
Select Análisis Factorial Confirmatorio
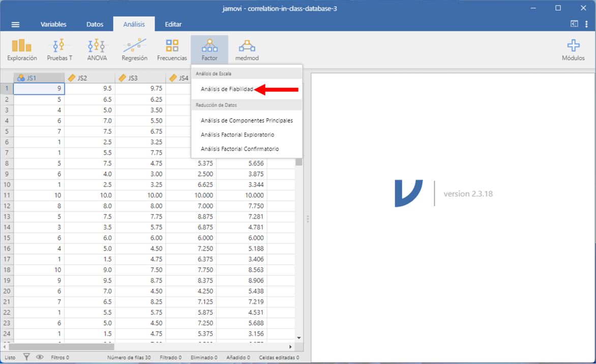[x=240, y=149]
